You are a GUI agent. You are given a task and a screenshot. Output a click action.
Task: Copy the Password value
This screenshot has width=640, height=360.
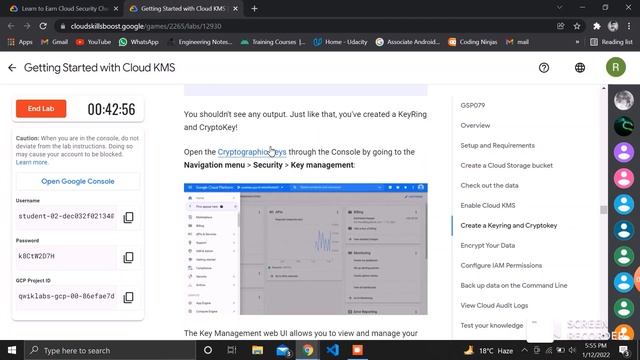[128, 257]
